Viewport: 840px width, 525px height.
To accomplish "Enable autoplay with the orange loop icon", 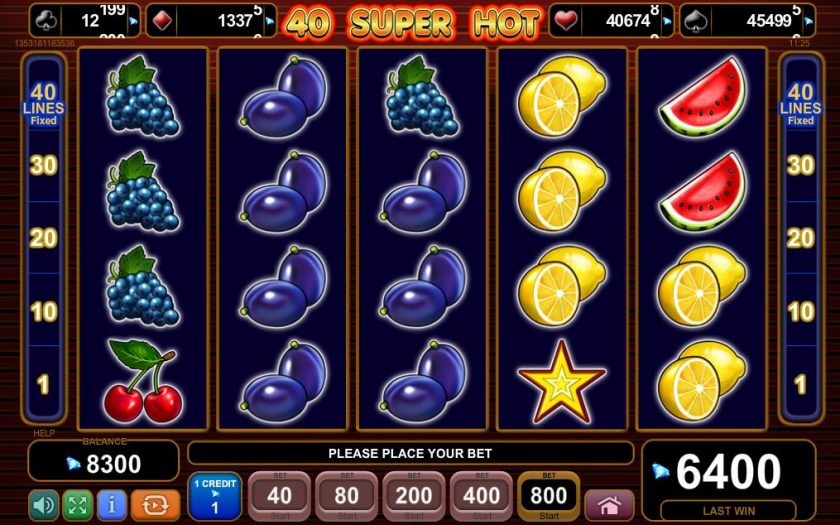I will coord(155,504).
